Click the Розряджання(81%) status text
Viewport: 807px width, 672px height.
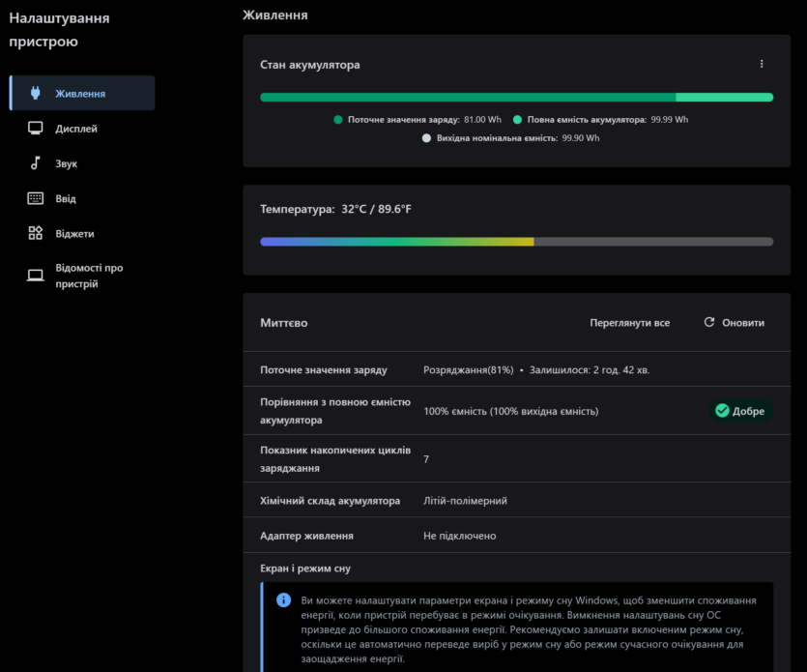click(x=469, y=369)
